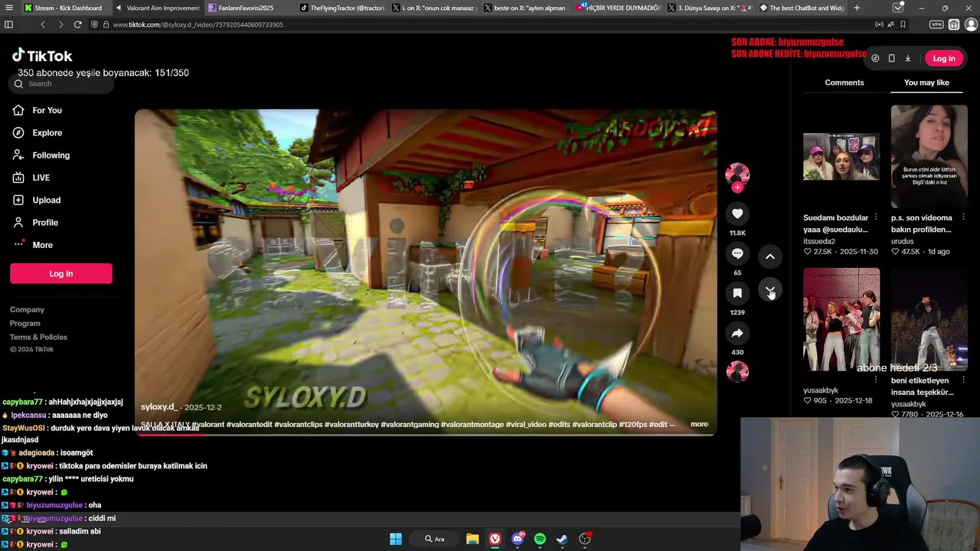Viewport: 980px width, 551px height.
Task: Open the urudus video thumbnail
Action: point(929,157)
